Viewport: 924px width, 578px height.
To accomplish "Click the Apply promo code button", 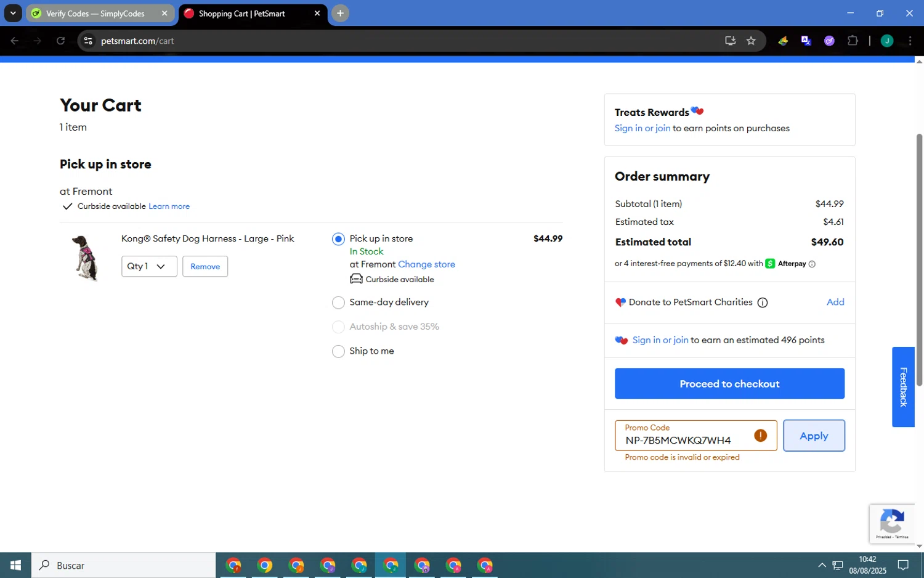I will click(x=814, y=436).
